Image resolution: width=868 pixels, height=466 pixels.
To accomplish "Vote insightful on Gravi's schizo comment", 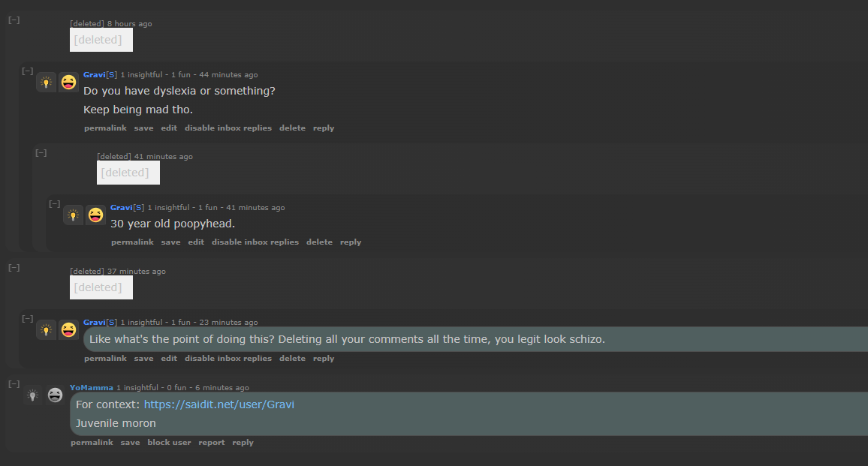I will [x=47, y=330].
